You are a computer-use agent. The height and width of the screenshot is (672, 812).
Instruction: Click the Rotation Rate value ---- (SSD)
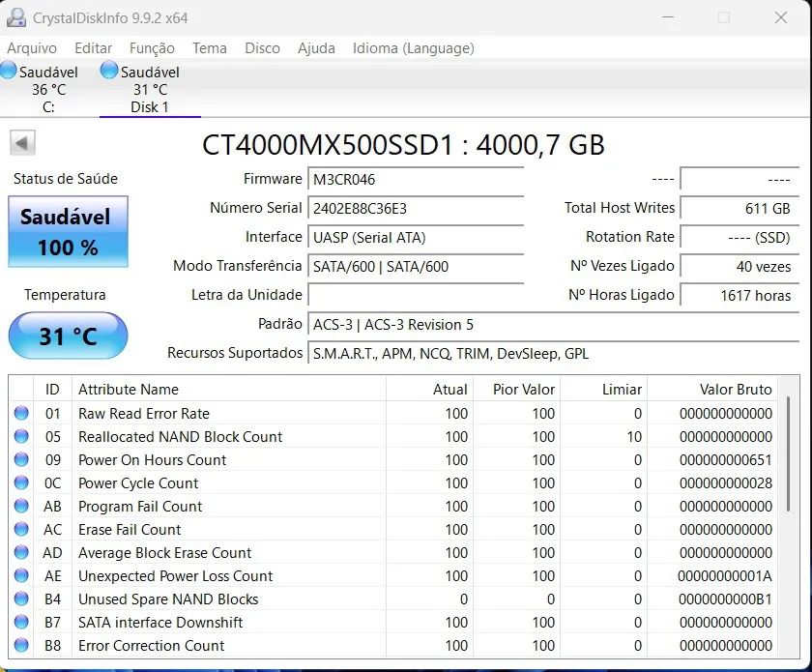pyautogui.click(x=739, y=237)
